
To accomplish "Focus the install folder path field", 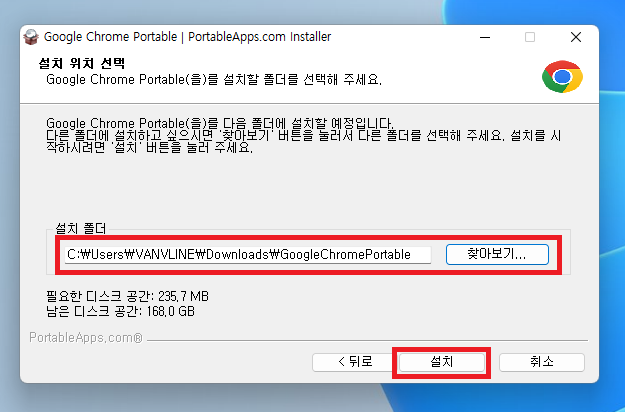I will point(248,255).
